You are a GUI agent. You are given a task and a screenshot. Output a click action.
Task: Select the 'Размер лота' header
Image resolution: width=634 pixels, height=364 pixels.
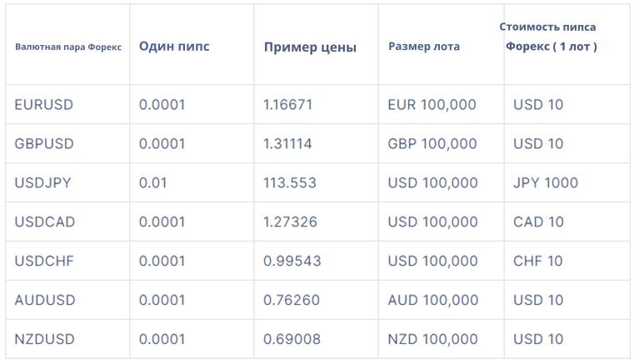click(x=424, y=47)
